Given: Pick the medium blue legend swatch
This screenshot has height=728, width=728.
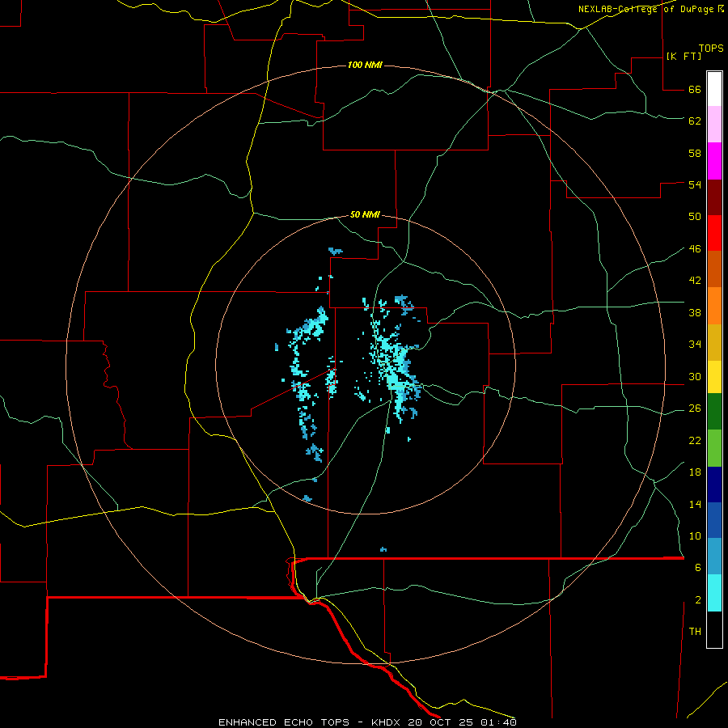Looking at the screenshot, I should [714, 520].
